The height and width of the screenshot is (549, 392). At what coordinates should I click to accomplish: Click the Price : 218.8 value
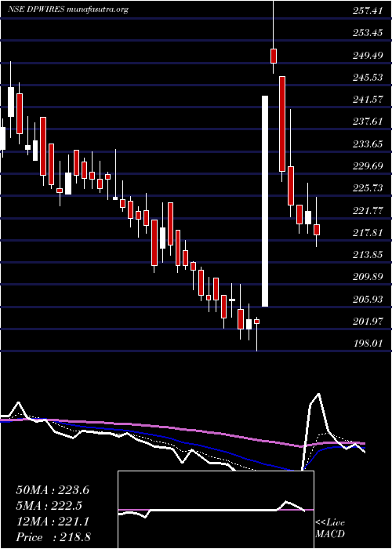coord(53,537)
